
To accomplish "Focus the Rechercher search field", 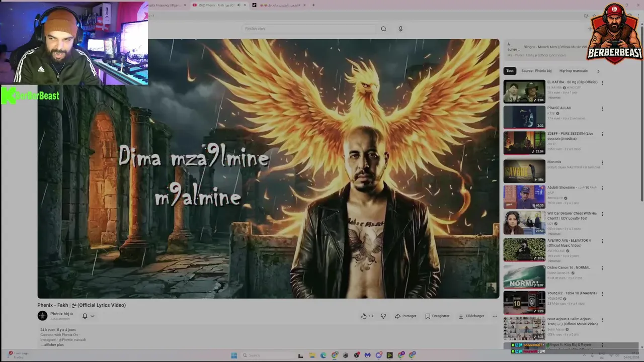I will (x=309, y=29).
